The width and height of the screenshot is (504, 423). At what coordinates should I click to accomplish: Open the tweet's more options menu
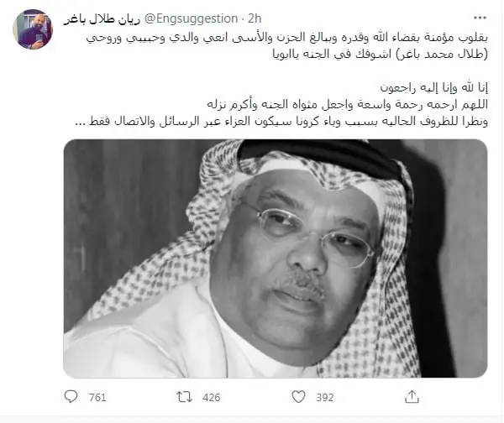tap(480, 18)
